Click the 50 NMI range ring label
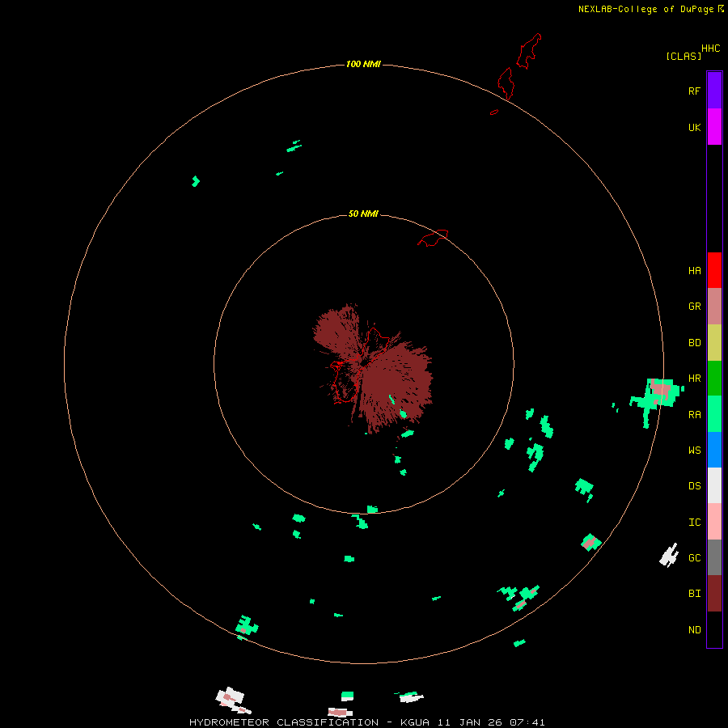The width and height of the screenshot is (728, 728). 363,214
